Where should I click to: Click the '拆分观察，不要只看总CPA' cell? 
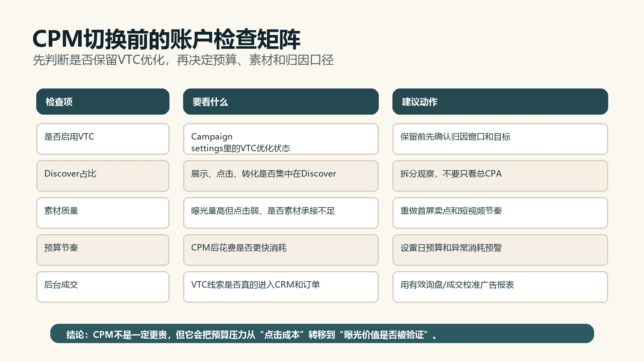500,176
